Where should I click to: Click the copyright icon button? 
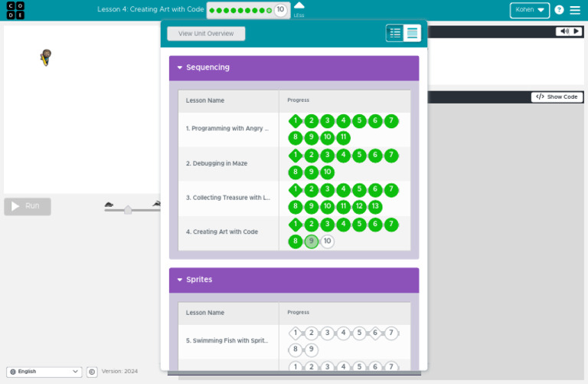pos(92,372)
